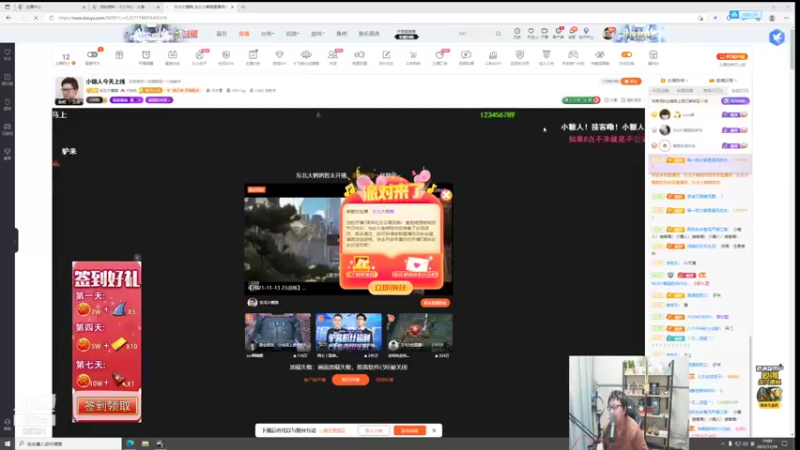Click the storefront box icon at toolbar end
The height and width of the screenshot is (450, 800).
[x=653, y=55]
